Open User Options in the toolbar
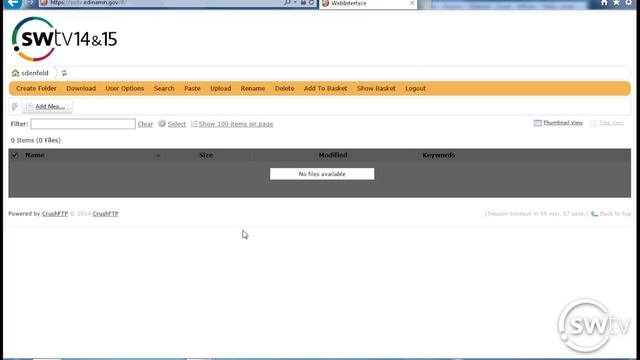Image resolution: width=640 pixels, height=360 pixels. [124, 88]
